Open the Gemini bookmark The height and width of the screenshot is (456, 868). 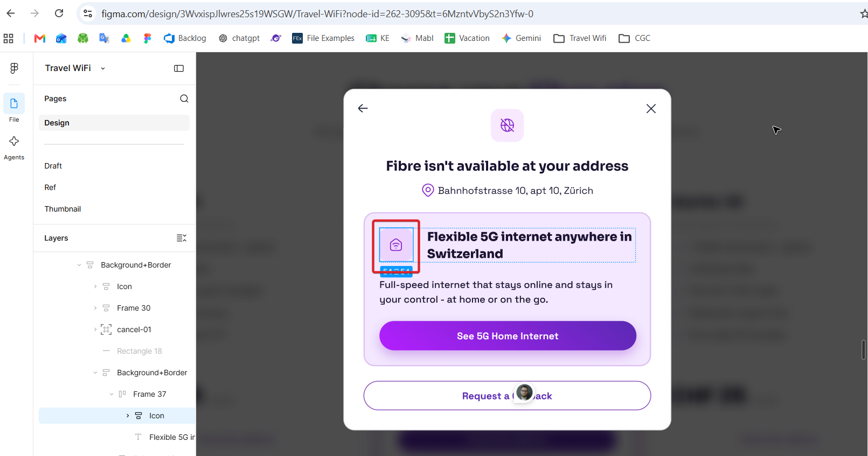point(521,38)
